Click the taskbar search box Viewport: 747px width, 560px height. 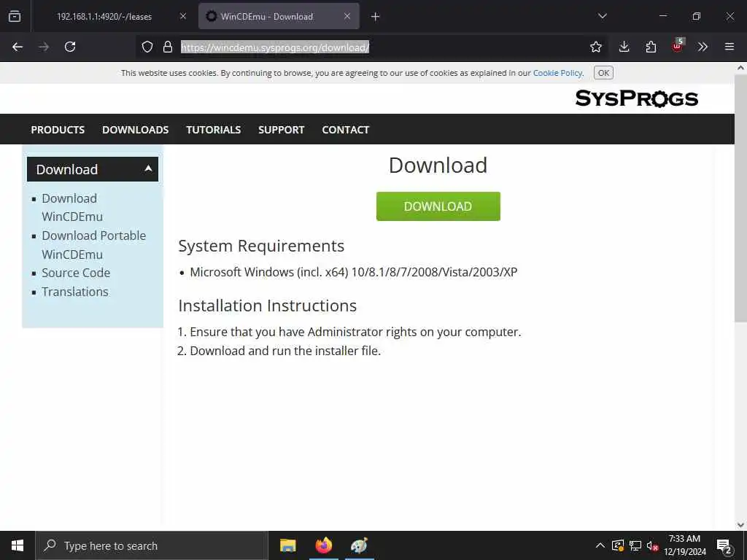(152, 545)
